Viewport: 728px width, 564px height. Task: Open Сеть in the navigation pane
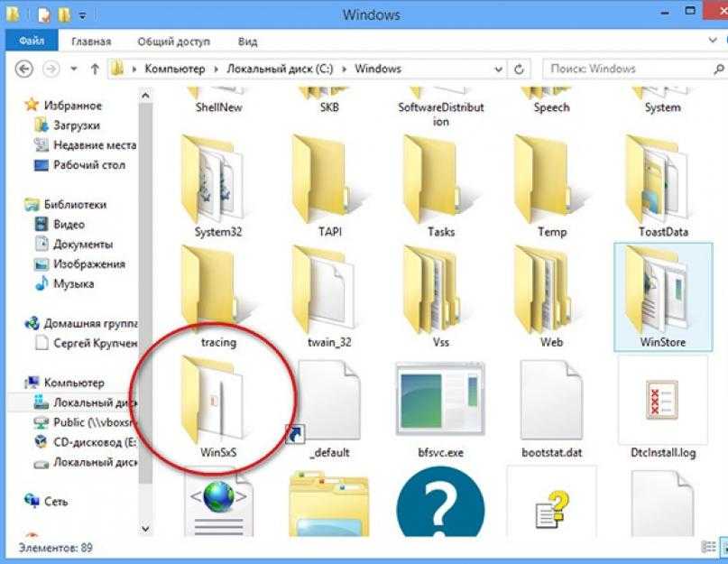pyautogui.click(x=56, y=502)
